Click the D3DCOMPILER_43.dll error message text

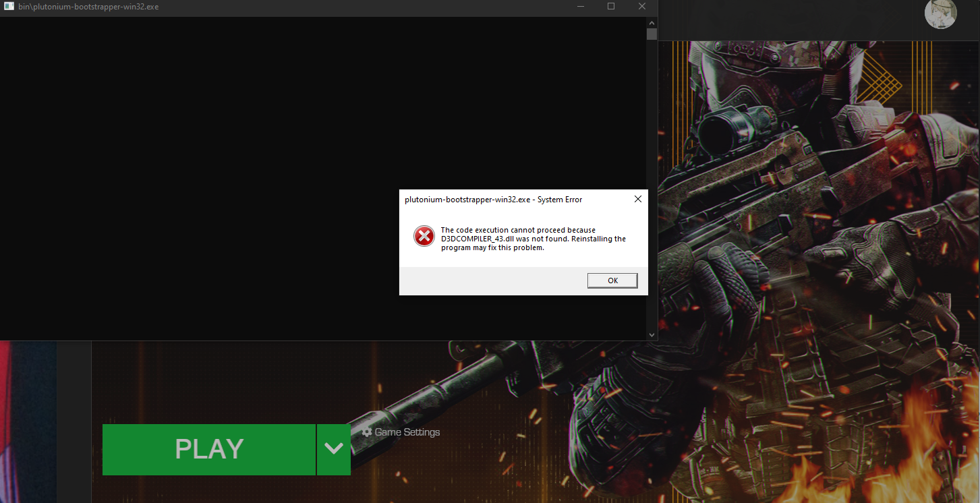[533, 239]
